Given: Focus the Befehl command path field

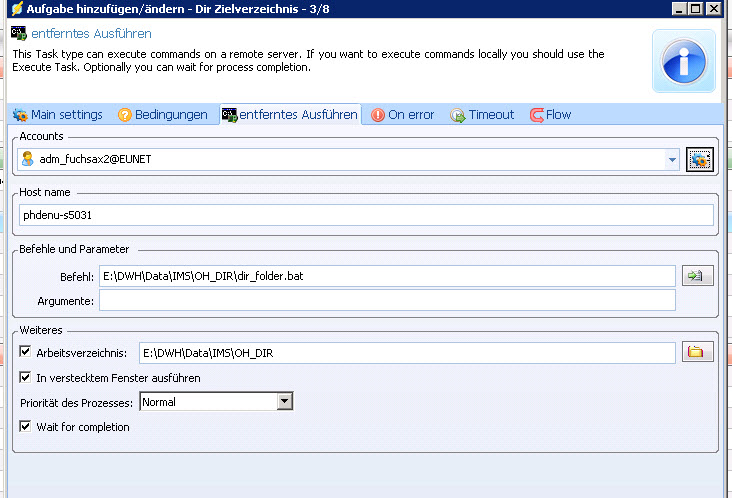Looking at the screenshot, I should (387, 276).
